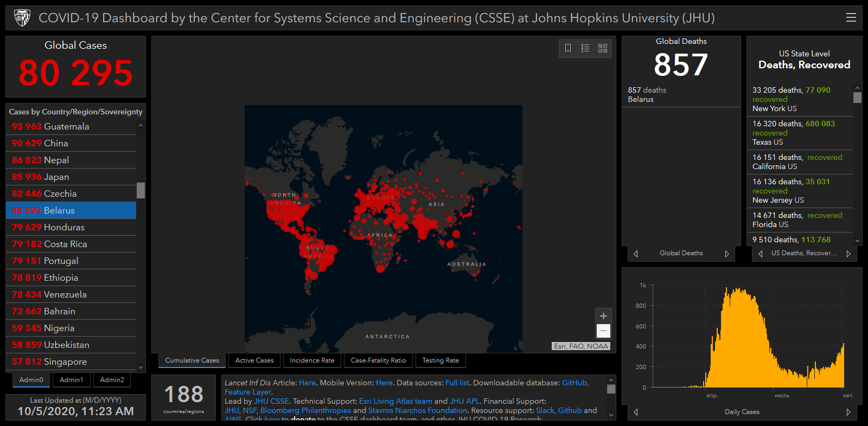Select Nepal in the country list
Image resolution: width=868 pixels, height=426 pixels.
(x=71, y=160)
